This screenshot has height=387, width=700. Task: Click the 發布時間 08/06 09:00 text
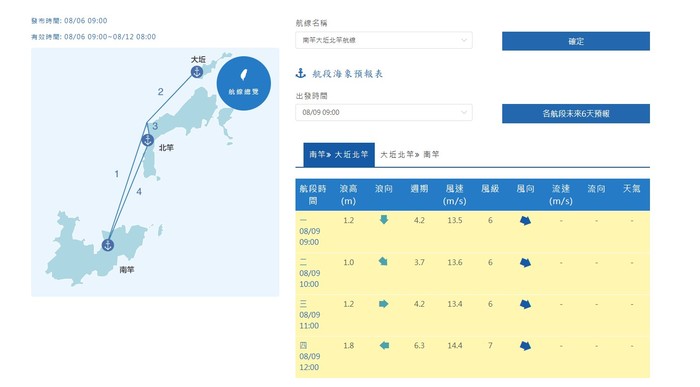click(x=69, y=21)
